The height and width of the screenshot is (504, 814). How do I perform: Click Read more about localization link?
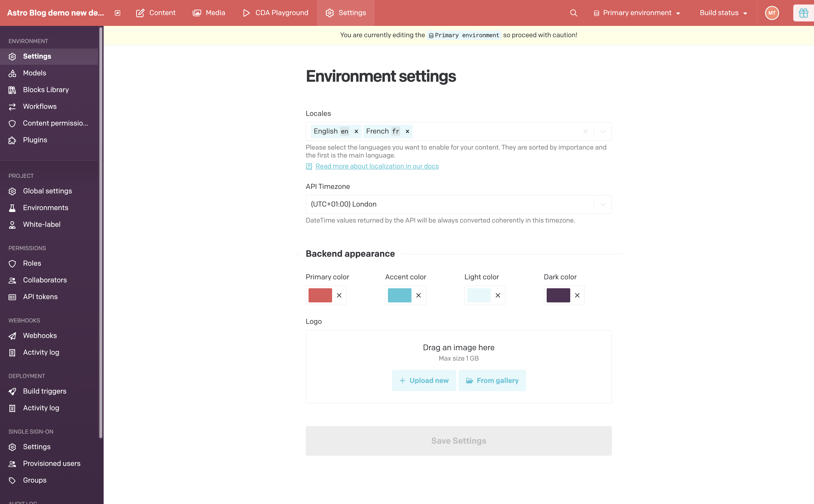(377, 166)
